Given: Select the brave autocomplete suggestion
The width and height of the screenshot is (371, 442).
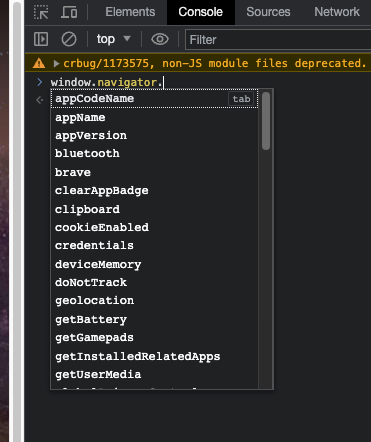Looking at the screenshot, I should tap(154, 172).
